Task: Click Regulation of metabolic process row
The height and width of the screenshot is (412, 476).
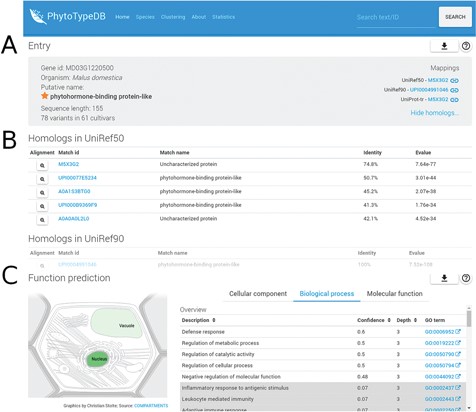Action: tap(322, 343)
